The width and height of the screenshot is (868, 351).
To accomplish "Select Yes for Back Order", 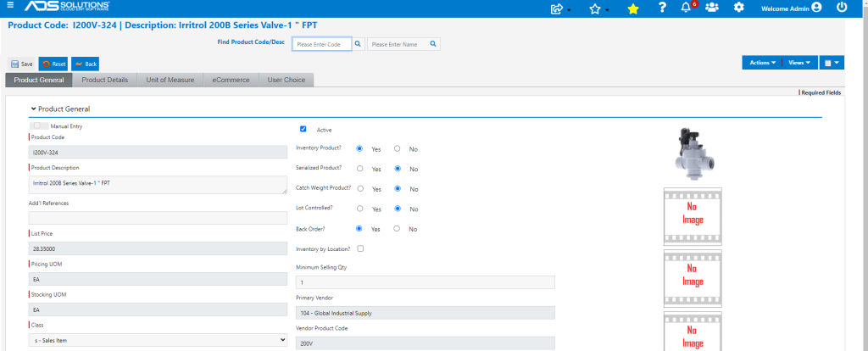I will 359,228.
